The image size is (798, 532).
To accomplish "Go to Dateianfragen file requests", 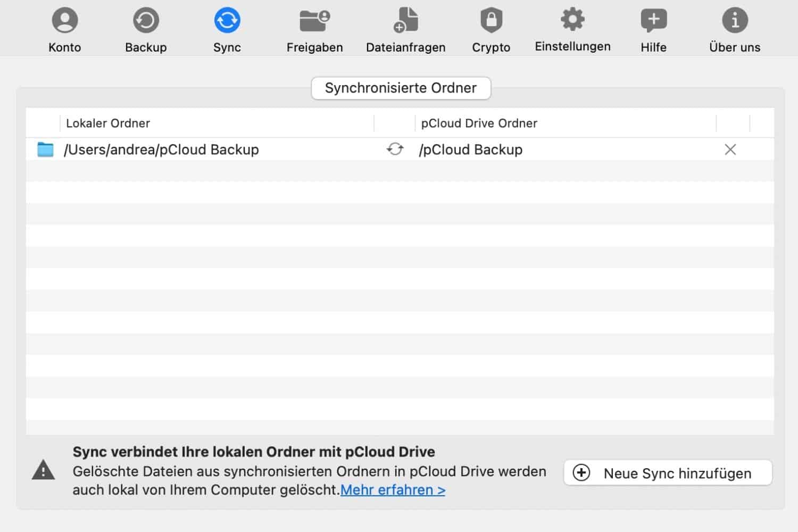I will point(405,30).
